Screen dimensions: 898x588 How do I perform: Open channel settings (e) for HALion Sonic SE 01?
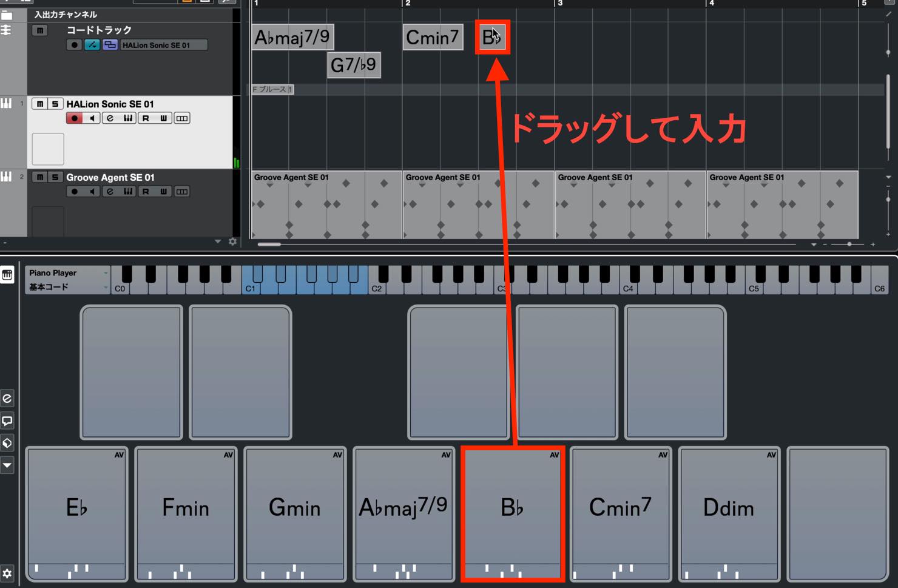(x=110, y=118)
